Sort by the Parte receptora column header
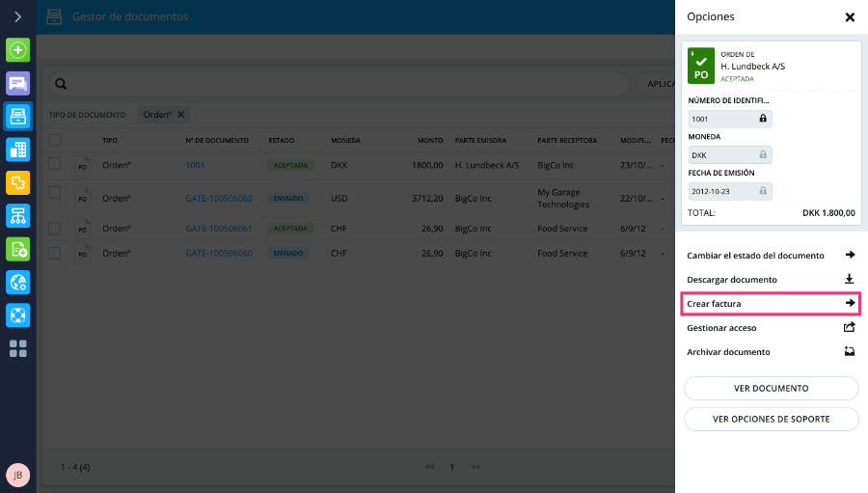 point(567,141)
